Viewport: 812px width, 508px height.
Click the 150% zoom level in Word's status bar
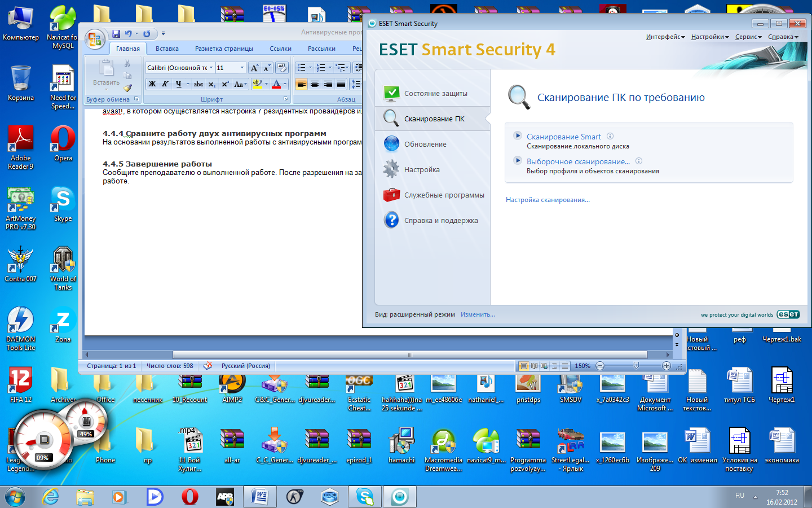(x=582, y=366)
